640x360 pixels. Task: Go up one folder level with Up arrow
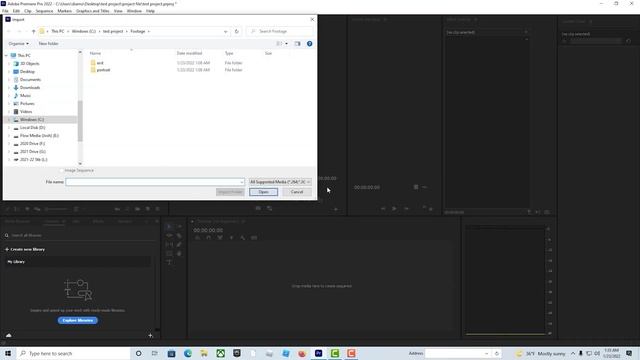pos(33,31)
